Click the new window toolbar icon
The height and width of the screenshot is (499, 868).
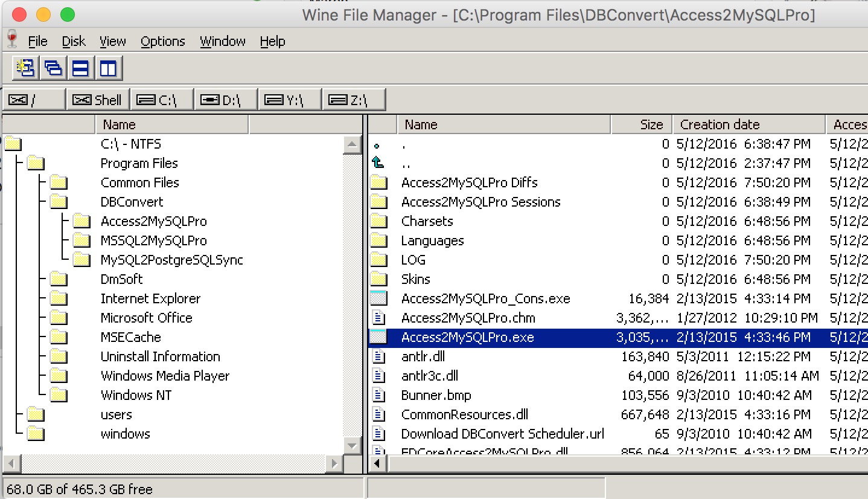tap(25, 68)
